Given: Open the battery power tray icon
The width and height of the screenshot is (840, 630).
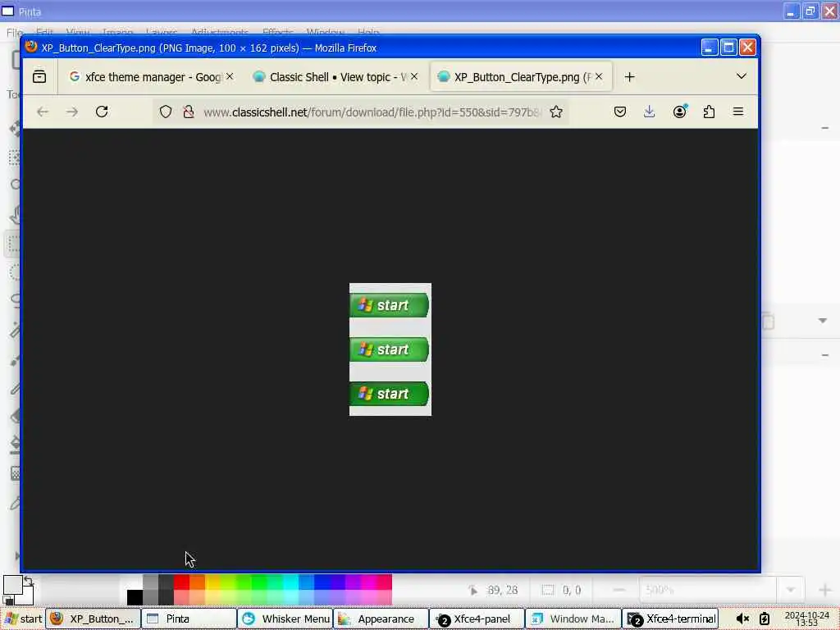Looking at the screenshot, I should (x=765, y=619).
